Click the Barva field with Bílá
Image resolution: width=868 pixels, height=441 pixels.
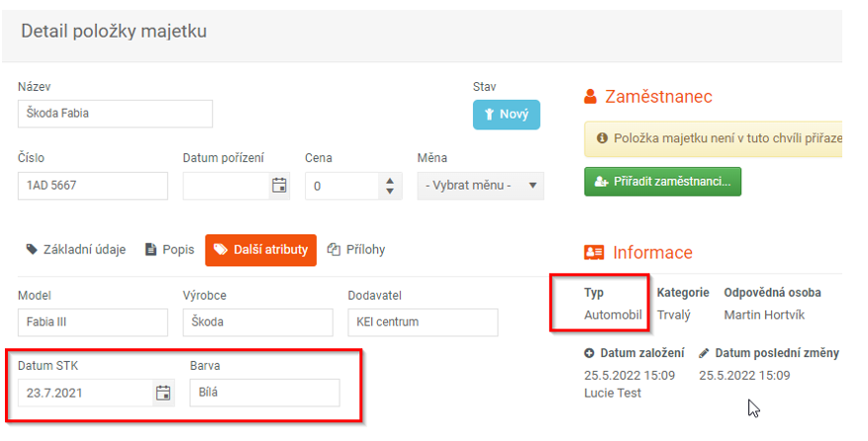(264, 393)
